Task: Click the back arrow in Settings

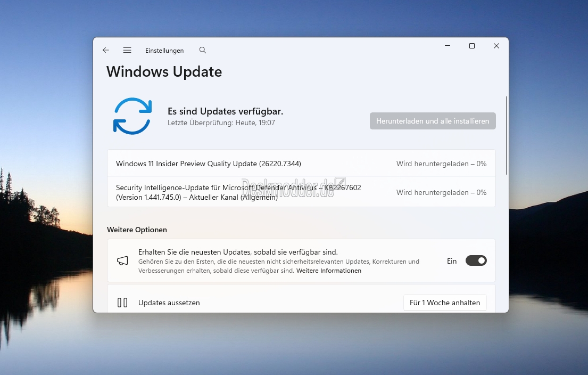Action: click(x=106, y=50)
